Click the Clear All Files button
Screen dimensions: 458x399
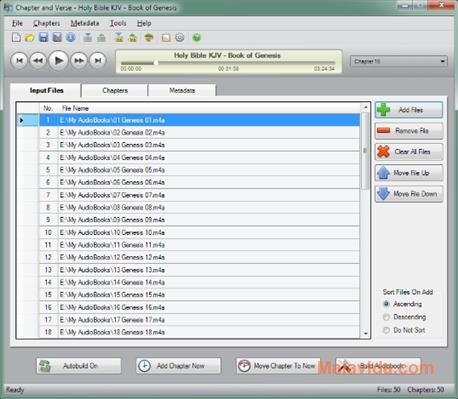tap(409, 152)
